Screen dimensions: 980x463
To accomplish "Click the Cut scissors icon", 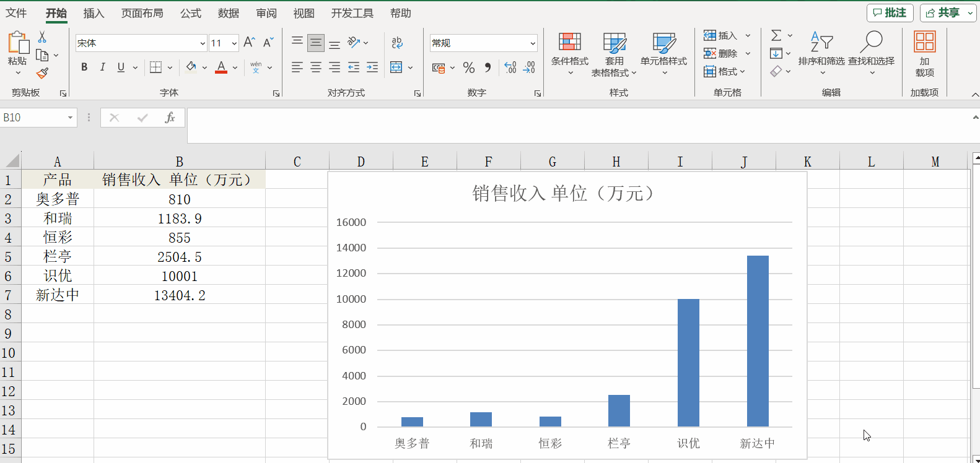I will pyautogui.click(x=42, y=37).
